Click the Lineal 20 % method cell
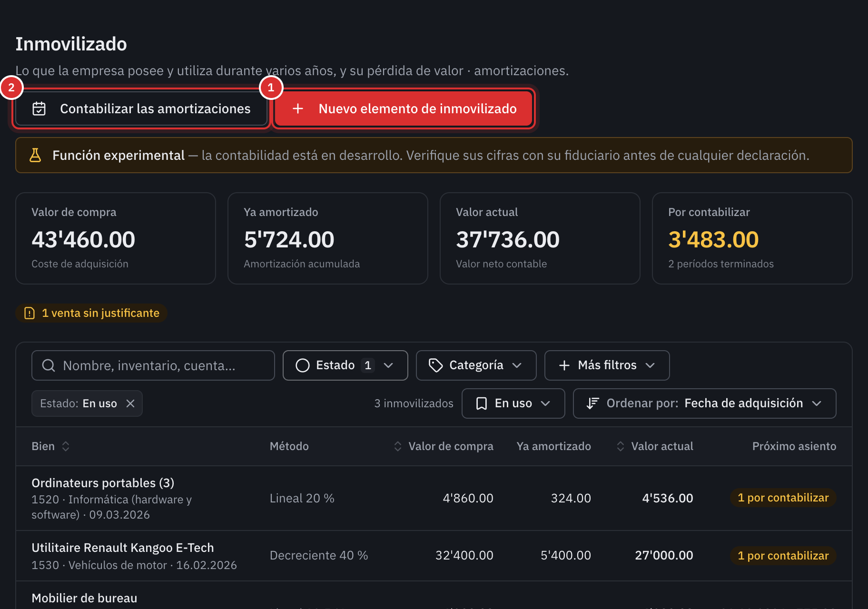868x609 pixels. pos(302,498)
